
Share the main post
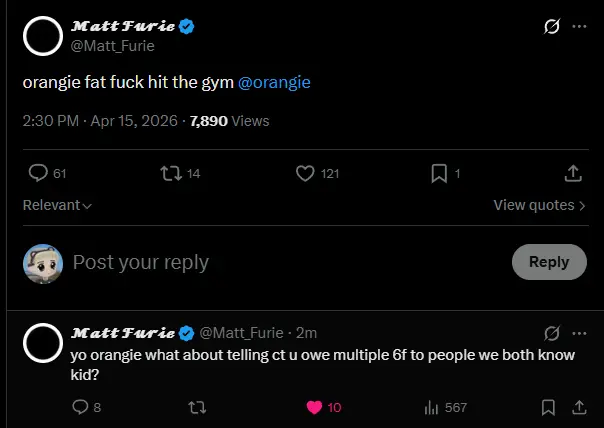573,173
